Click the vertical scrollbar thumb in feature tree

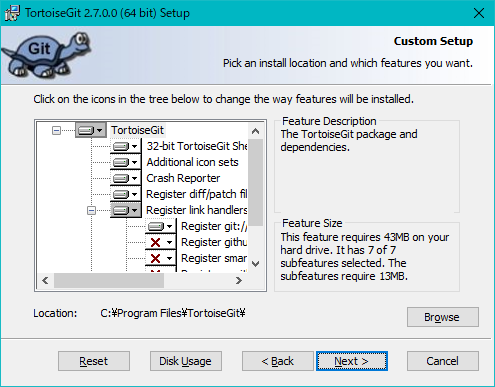[x=256, y=182]
